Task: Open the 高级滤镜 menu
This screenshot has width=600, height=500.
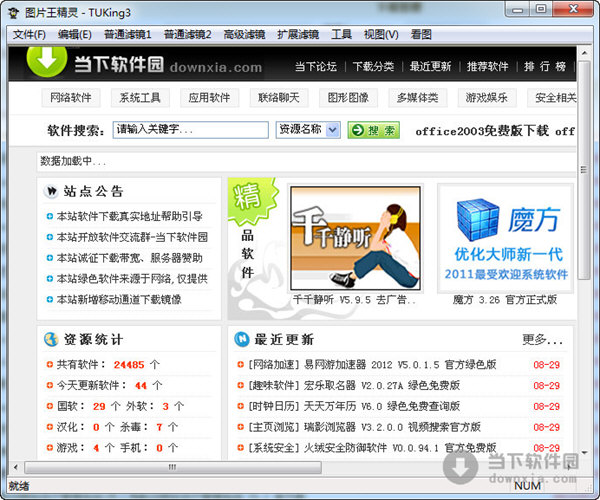Action: (x=244, y=34)
